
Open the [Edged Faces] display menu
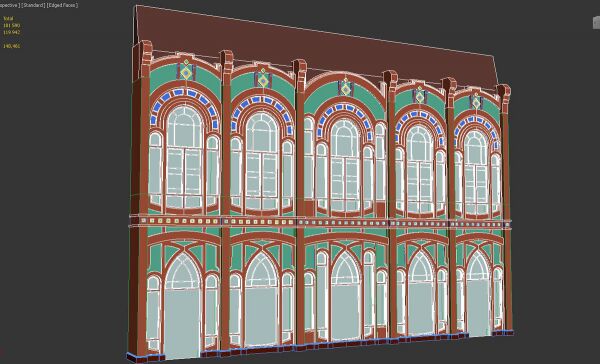pos(62,5)
